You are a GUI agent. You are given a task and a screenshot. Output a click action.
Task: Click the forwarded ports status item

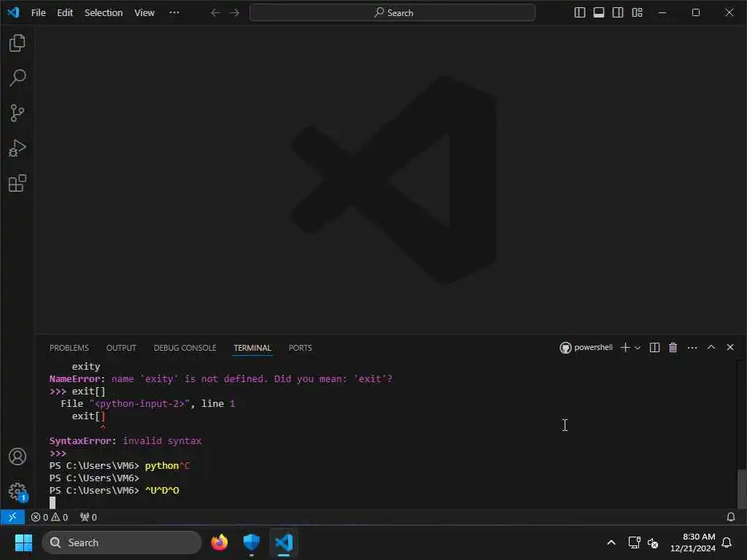tap(88, 517)
